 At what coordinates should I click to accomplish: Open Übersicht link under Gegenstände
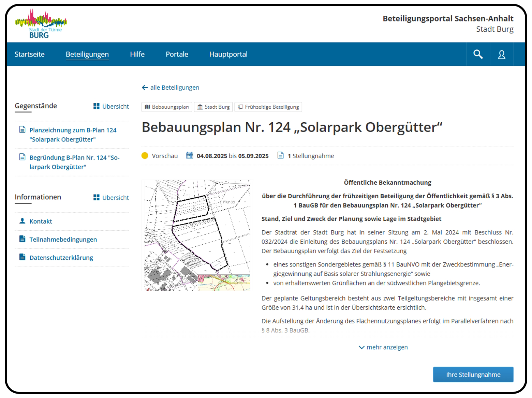pos(116,106)
